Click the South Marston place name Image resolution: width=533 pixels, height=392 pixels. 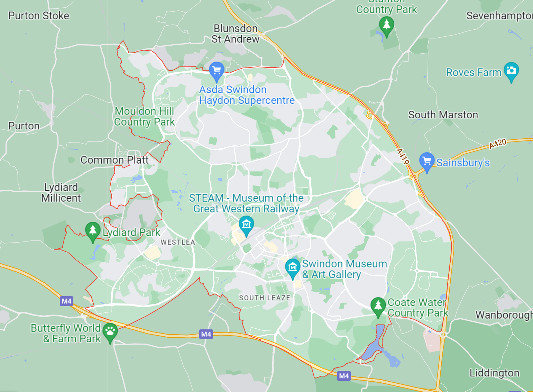point(443,115)
